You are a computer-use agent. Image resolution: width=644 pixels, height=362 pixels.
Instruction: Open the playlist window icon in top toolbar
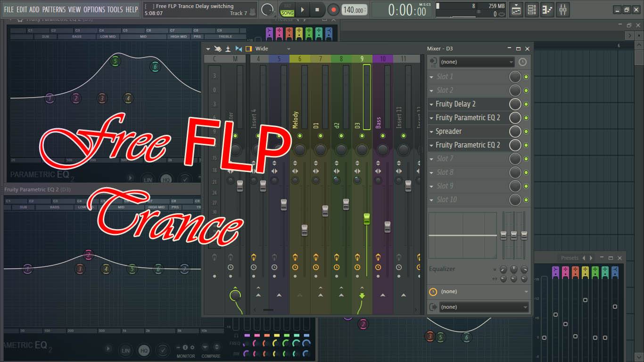516,9
